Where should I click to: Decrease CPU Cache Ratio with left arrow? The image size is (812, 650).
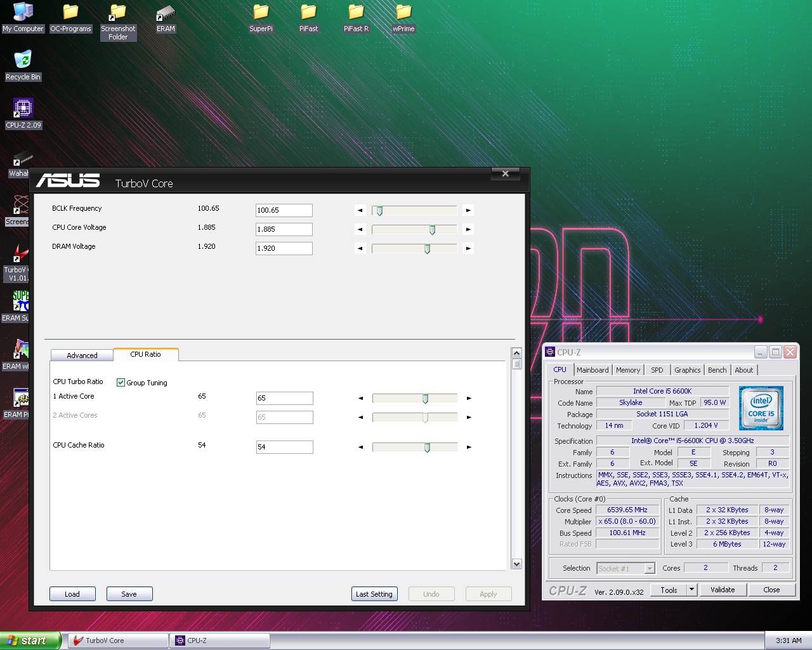tap(361, 447)
